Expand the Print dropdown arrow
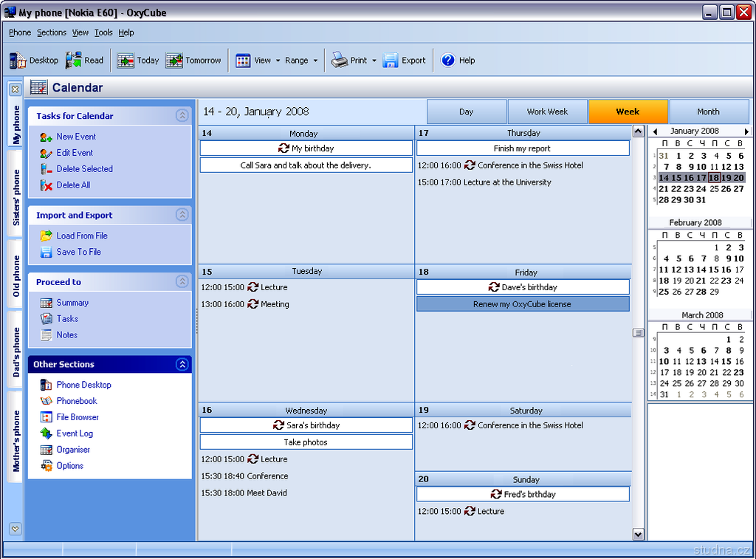This screenshot has height=559, width=756. point(374,61)
